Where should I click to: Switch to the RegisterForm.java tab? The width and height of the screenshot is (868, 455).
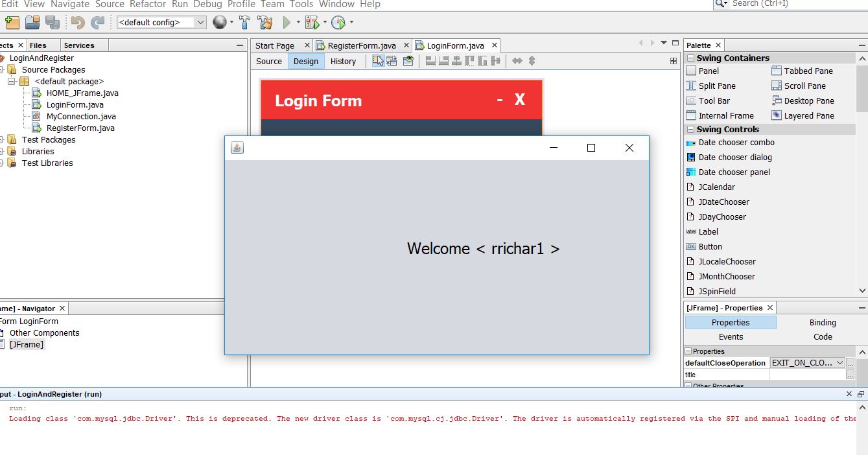tap(362, 45)
